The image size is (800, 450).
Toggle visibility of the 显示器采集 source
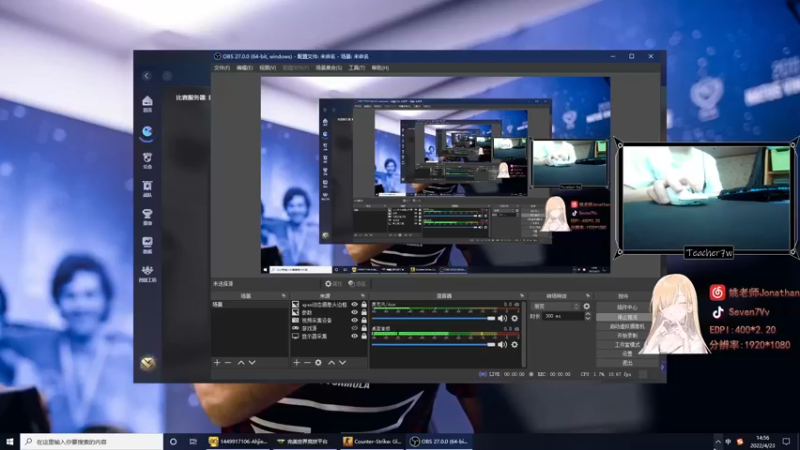point(355,336)
